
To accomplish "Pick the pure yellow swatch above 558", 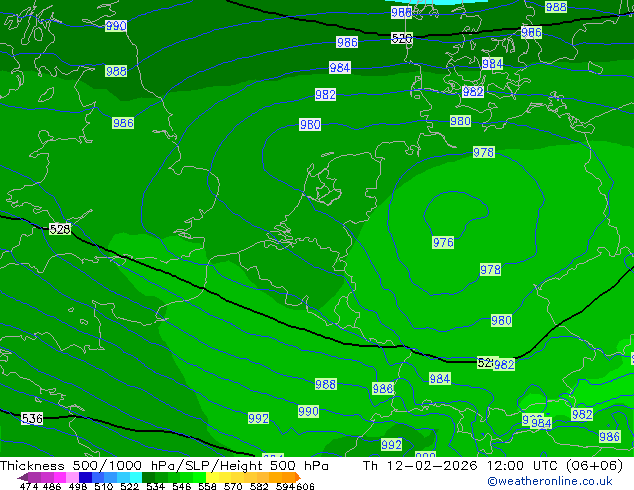I will click(x=212, y=477).
